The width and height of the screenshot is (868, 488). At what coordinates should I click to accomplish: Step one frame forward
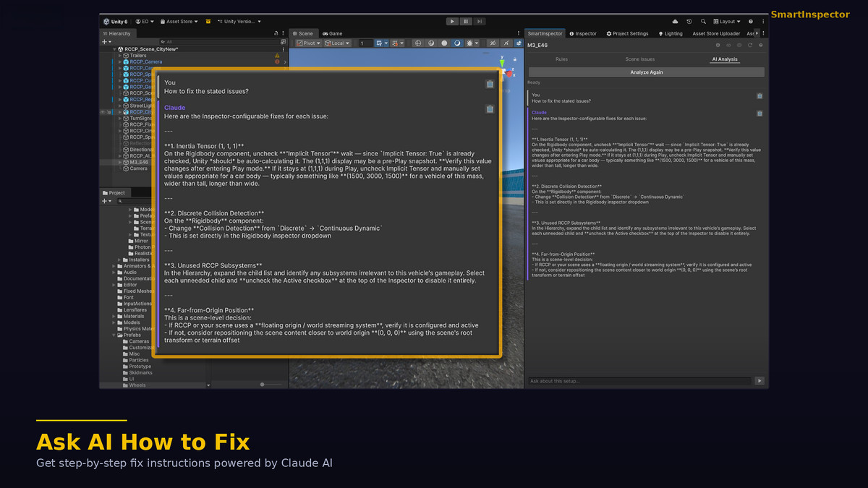coord(480,21)
